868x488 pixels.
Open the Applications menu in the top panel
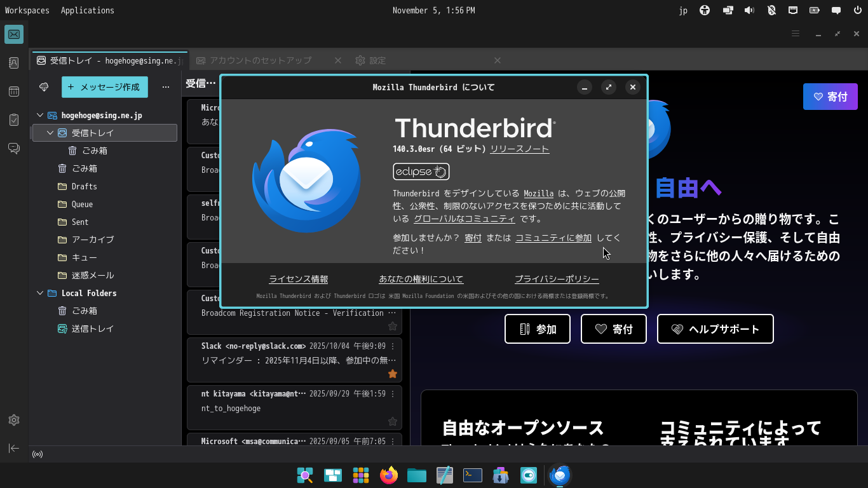[88, 10]
